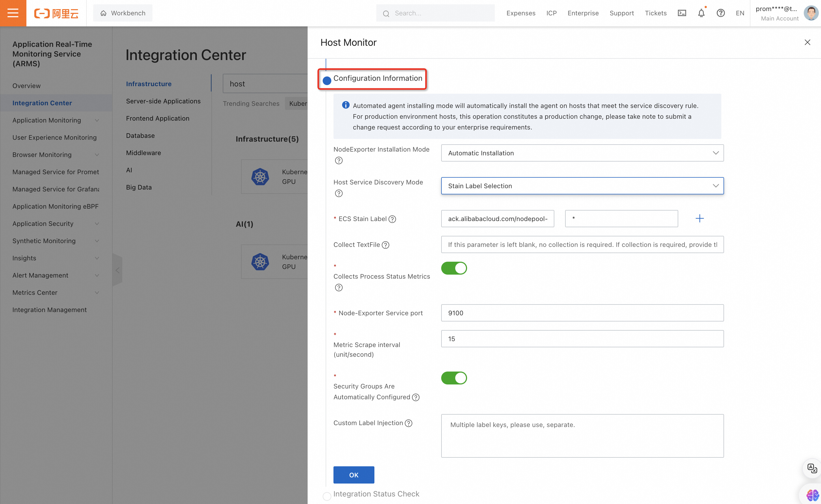
Task: Show help for Custom Label Injection
Action: pyautogui.click(x=408, y=423)
